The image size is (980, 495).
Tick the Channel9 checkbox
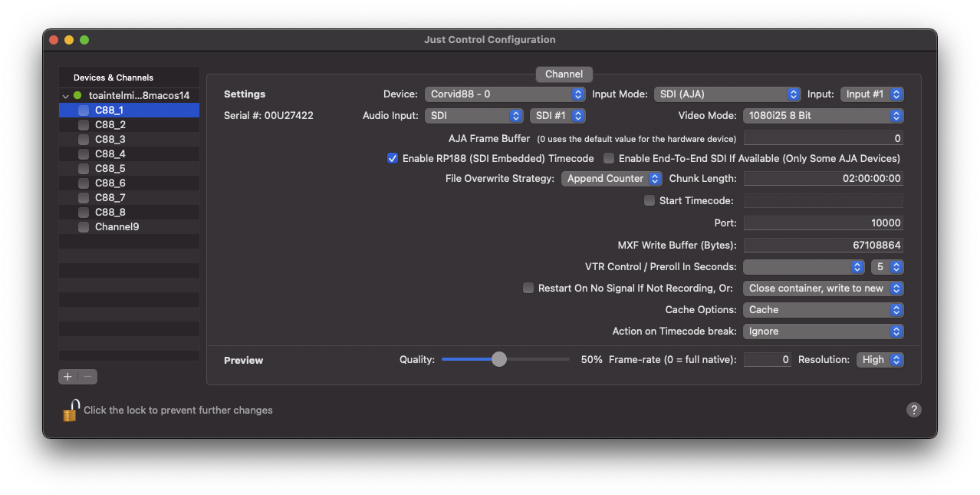pyautogui.click(x=84, y=227)
